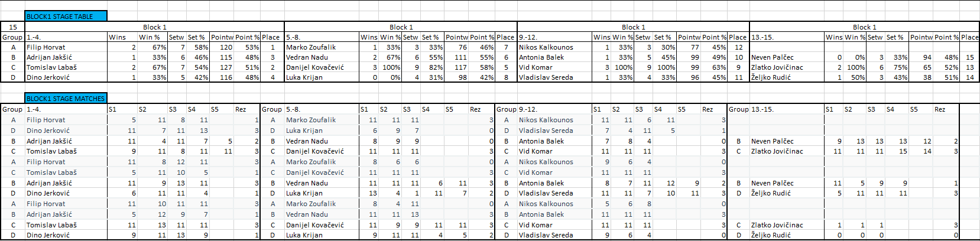980x241 pixels.
Task: Select the Block 1 header above the 9.-12. table
Action: click(633, 27)
